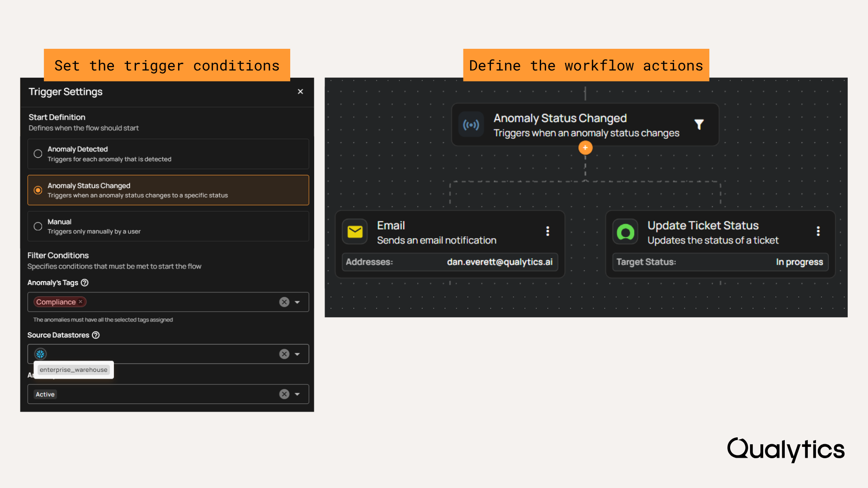The height and width of the screenshot is (488, 868).
Task: Select the Manual trigger radio option
Action: [38, 226]
